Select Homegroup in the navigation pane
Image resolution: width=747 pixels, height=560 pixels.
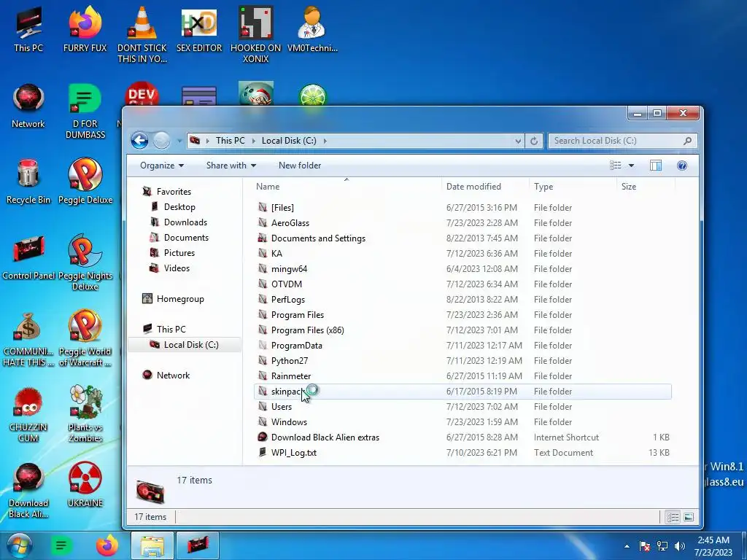(x=180, y=298)
